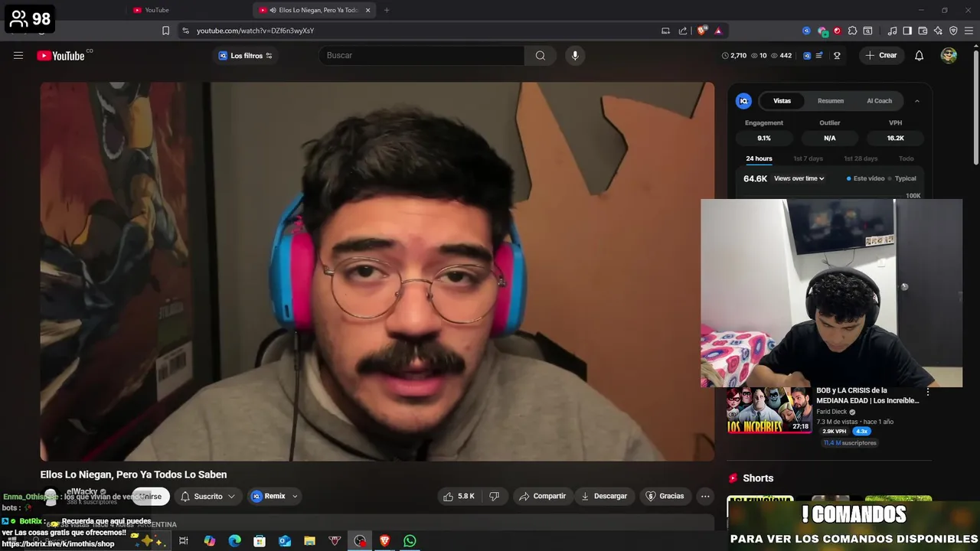Viewport: 980px width, 551px height.
Task: Share this page from address bar
Action: pos(683,31)
